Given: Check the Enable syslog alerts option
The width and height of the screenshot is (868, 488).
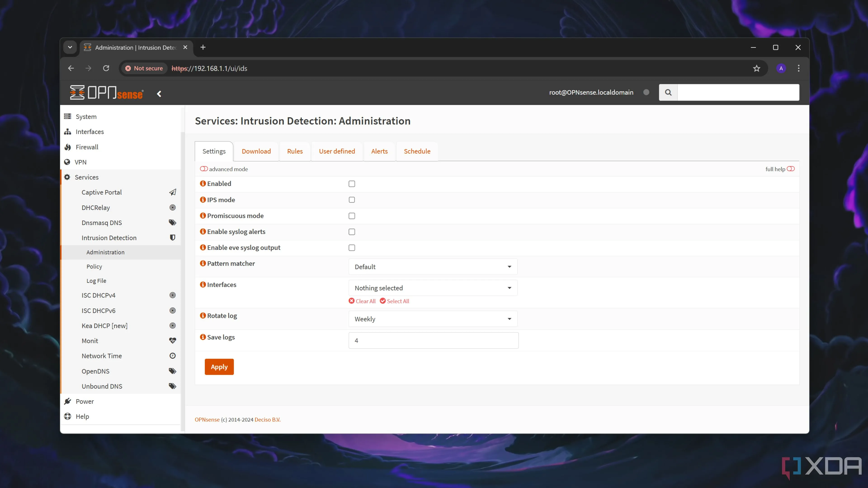Looking at the screenshot, I should [352, 232].
